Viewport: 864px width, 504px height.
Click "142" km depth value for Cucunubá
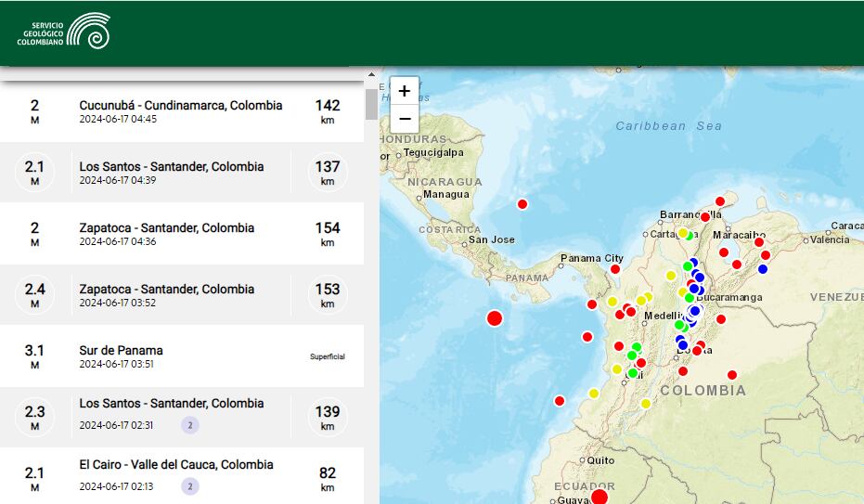coord(328,105)
